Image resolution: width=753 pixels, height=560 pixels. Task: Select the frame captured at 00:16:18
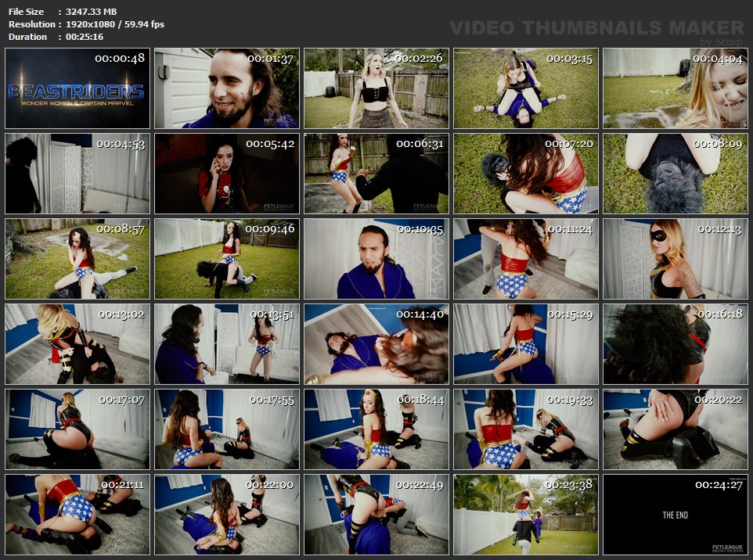[676, 343]
